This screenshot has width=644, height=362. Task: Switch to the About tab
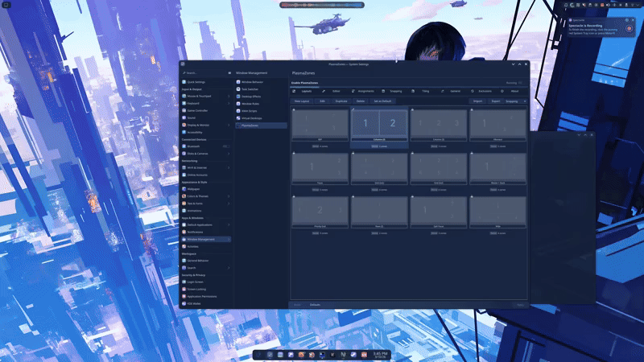click(x=512, y=91)
